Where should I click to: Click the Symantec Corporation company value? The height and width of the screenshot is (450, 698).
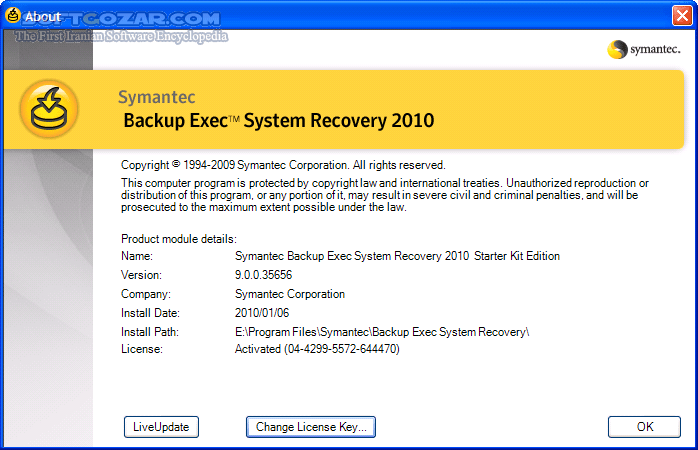(x=290, y=294)
